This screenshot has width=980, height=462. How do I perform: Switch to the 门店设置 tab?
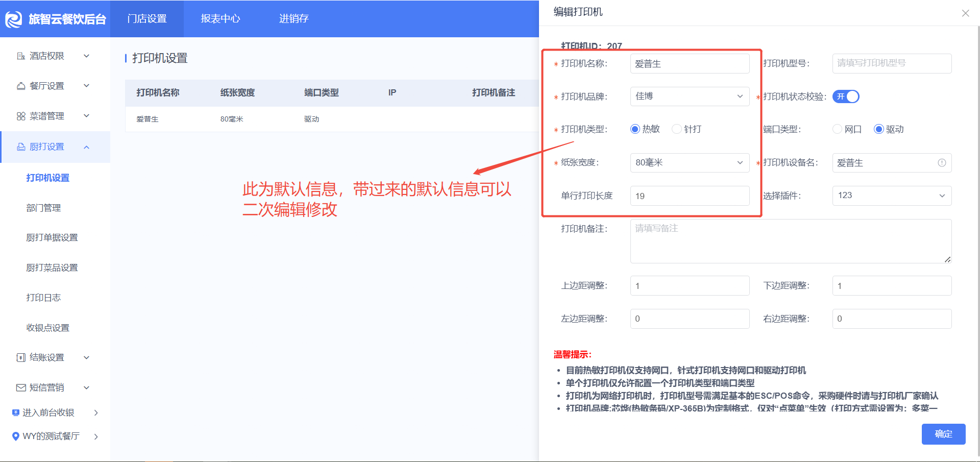(147, 19)
